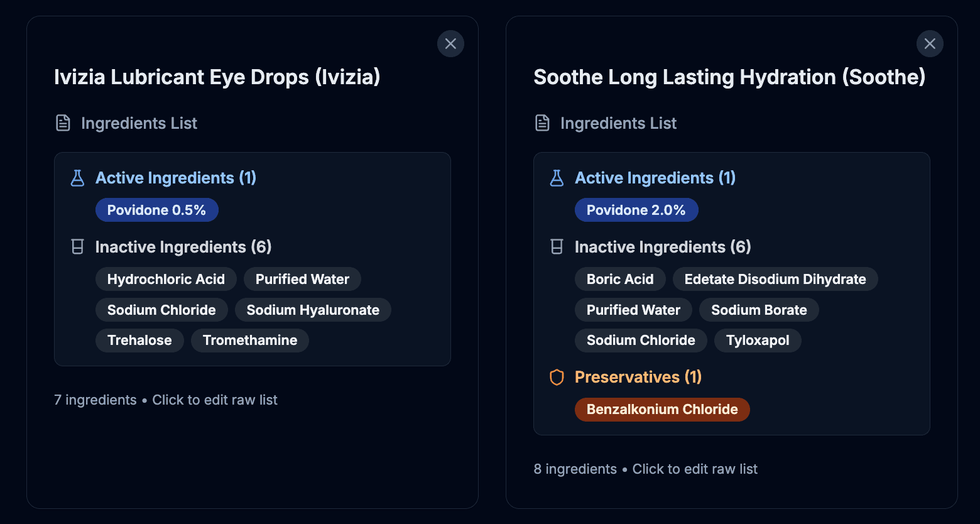
Task: Click the document icon beside Ivizia Ingredients List
Action: click(x=63, y=123)
